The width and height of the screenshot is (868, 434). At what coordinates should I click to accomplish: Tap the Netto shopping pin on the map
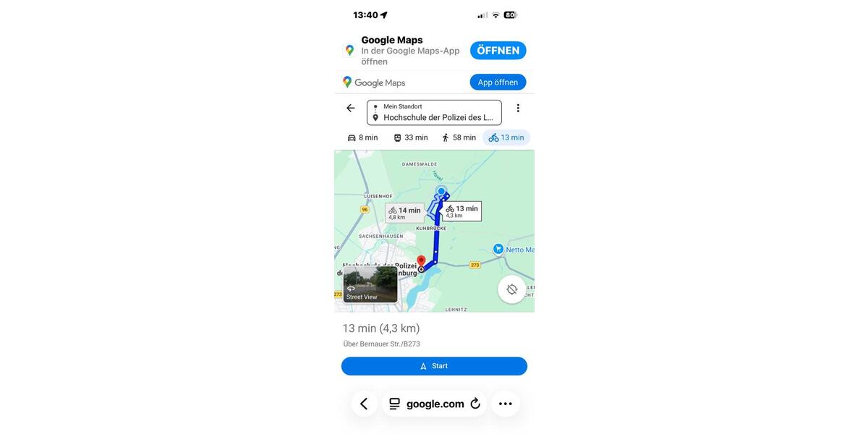point(498,249)
